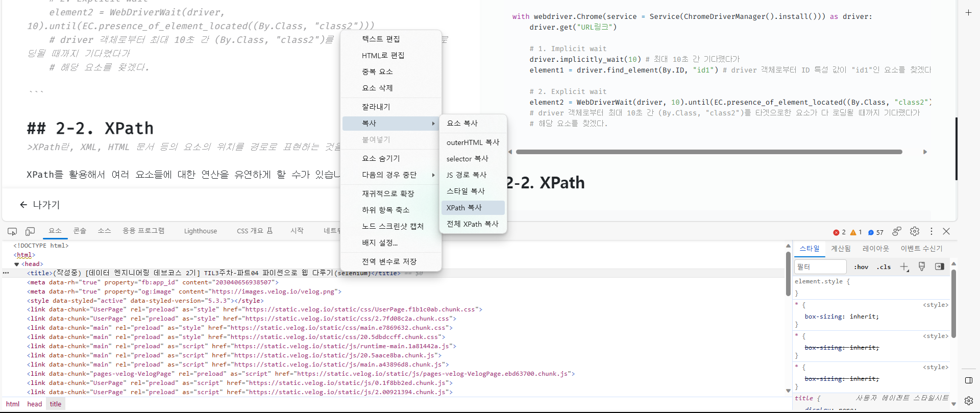This screenshot has height=413, width=980.
Task: Click the left arrow beside 나가기
Action: [x=23, y=205]
